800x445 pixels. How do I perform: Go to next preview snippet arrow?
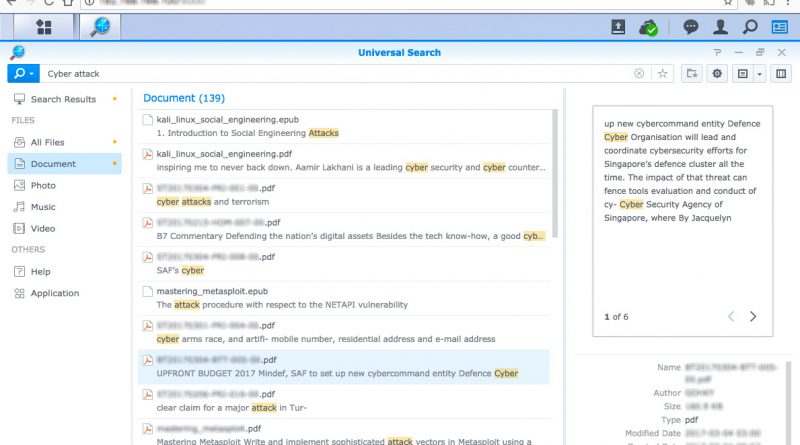pyautogui.click(x=753, y=316)
